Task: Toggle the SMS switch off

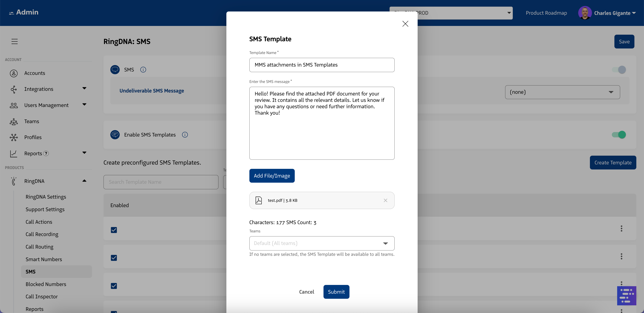Action: pyautogui.click(x=619, y=70)
